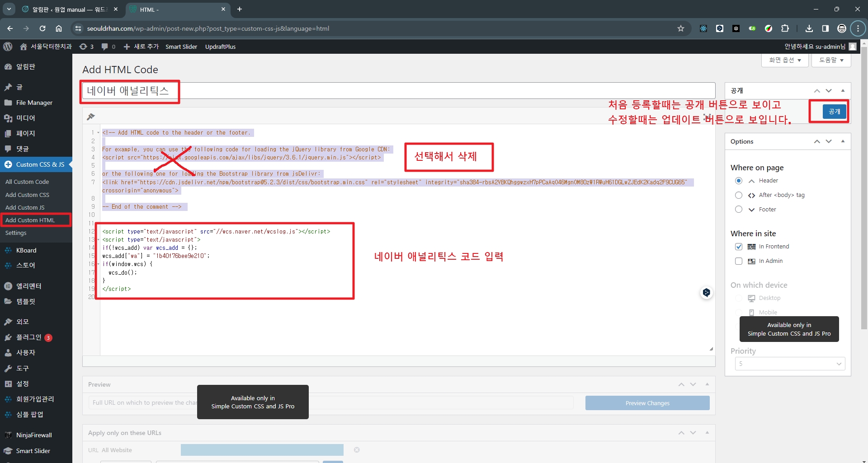Click the pin icon above the code editor

(x=91, y=117)
